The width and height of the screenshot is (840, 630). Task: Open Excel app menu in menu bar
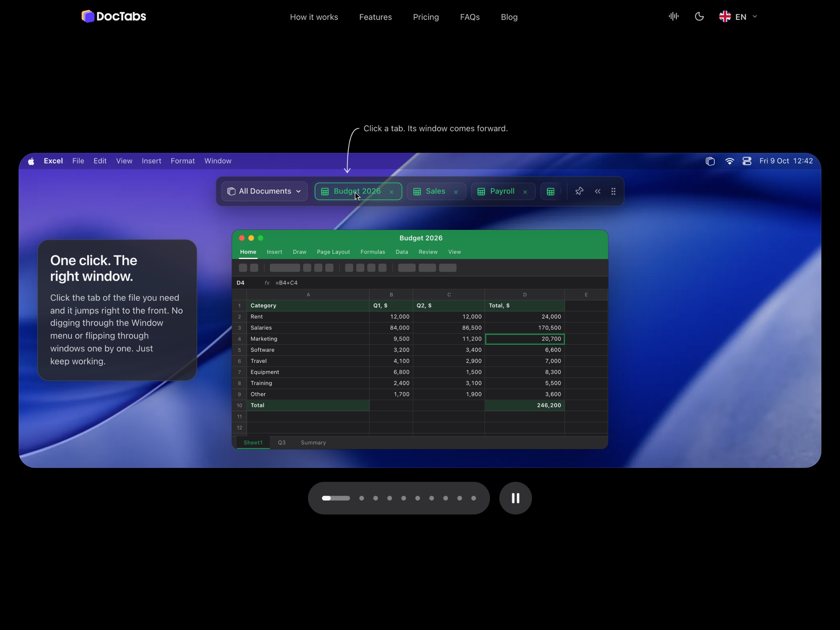[x=53, y=161]
